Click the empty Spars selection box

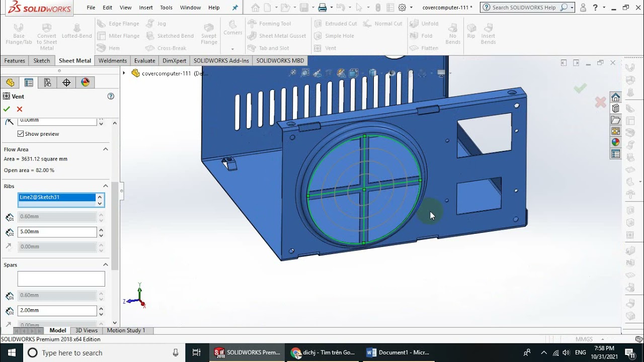(x=61, y=279)
